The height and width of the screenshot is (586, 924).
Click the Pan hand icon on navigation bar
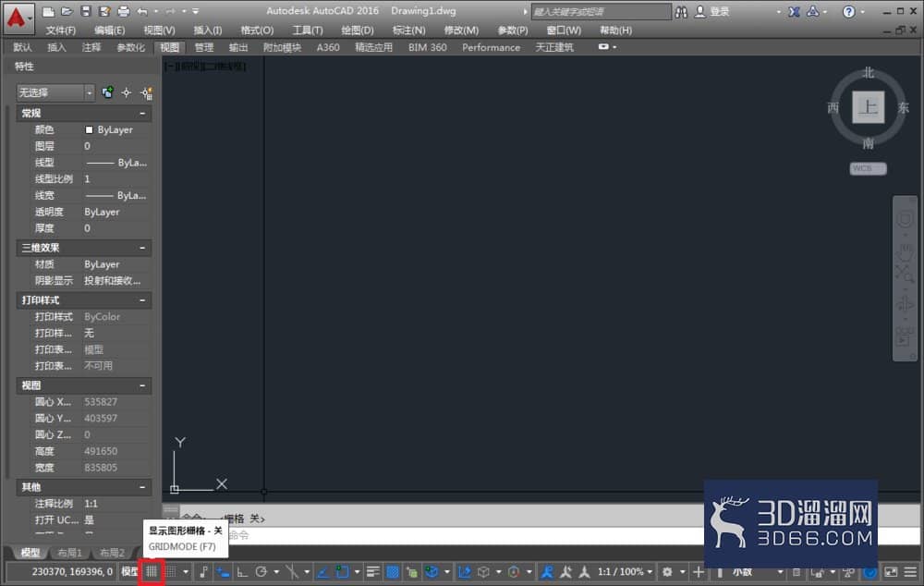[905, 254]
